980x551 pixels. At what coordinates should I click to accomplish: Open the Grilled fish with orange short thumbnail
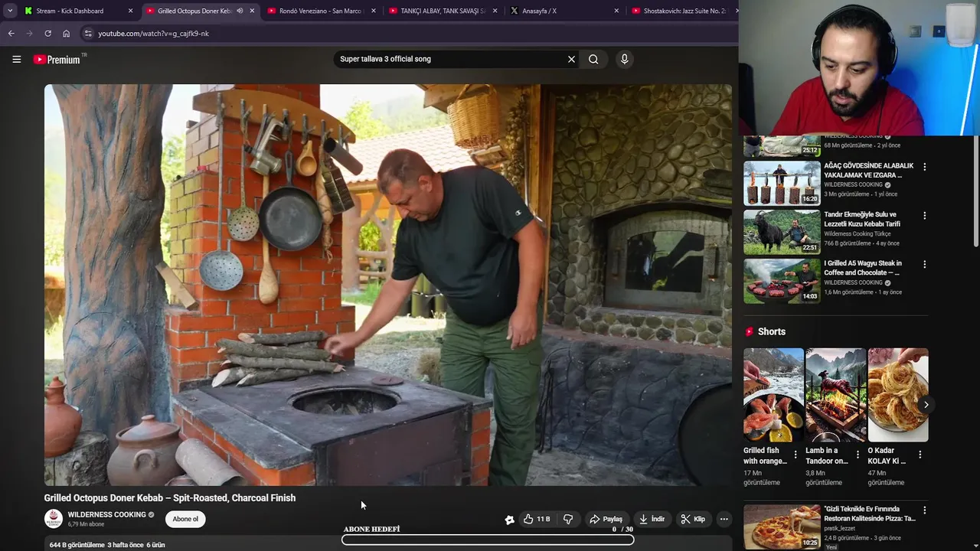coord(773,395)
